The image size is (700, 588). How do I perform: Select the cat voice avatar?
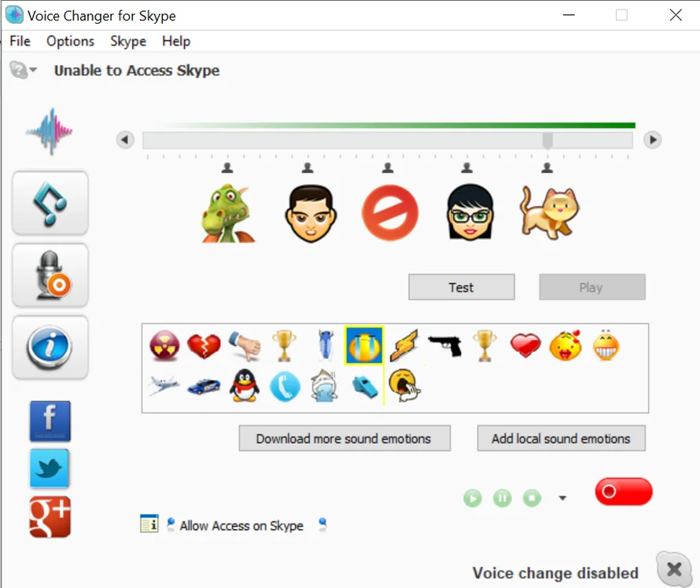[549, 213]
